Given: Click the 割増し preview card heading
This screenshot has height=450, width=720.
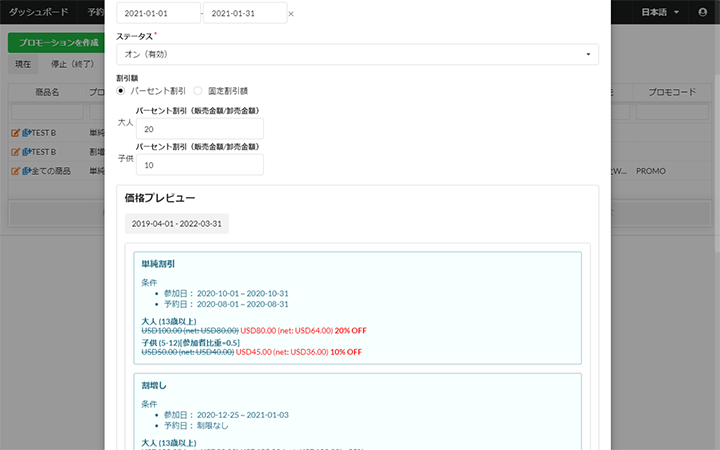Looking at the screenshot, I should (x=154, y=386).
